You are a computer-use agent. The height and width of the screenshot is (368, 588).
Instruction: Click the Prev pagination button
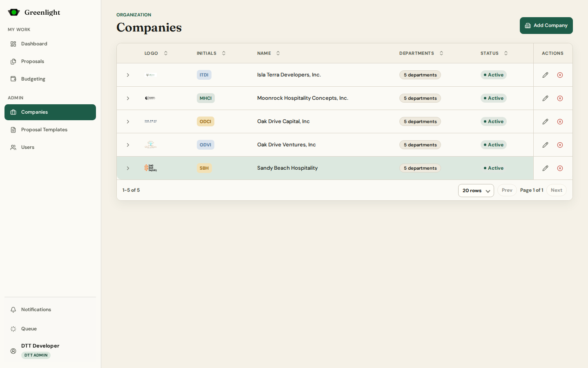pos(507,190)
